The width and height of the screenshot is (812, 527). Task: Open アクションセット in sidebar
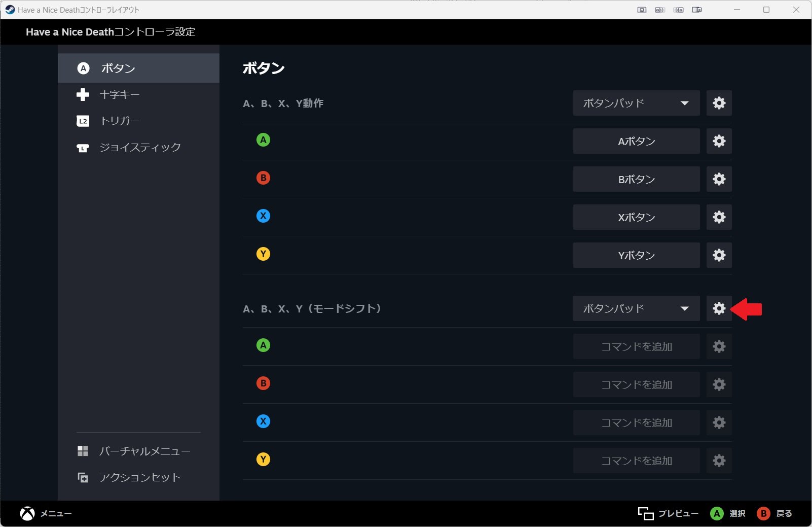[x=138, y=477]
